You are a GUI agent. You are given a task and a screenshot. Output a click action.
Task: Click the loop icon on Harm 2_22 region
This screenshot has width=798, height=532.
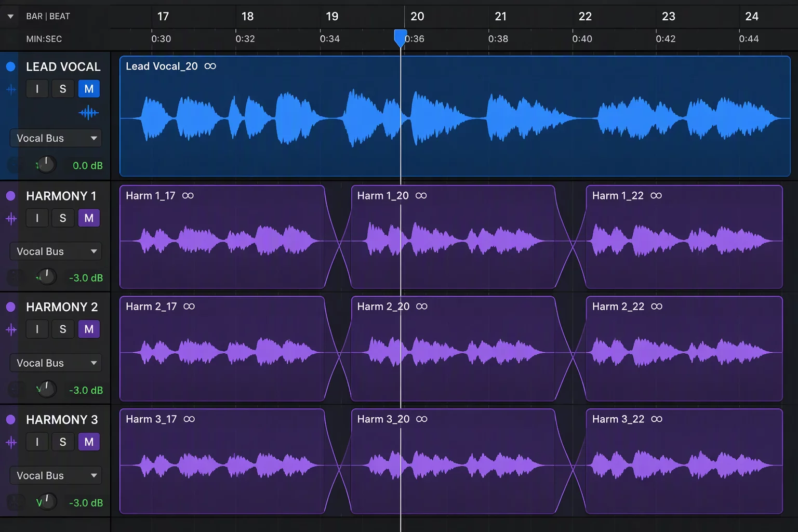[657, 307]
